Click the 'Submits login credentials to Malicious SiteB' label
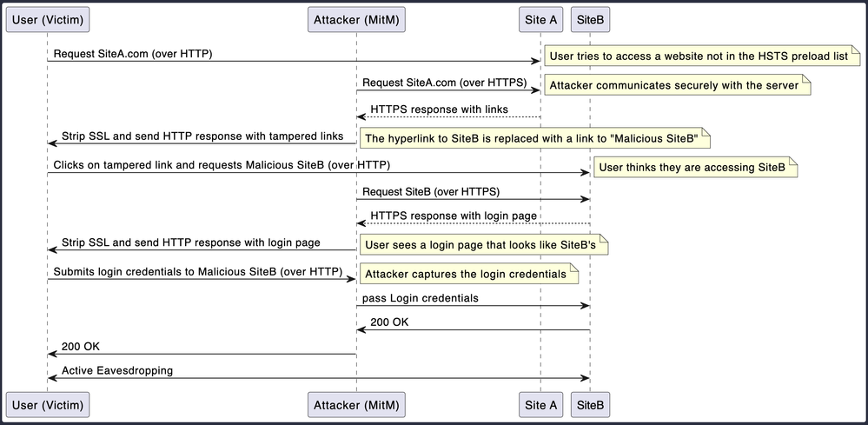 [198, 271]
